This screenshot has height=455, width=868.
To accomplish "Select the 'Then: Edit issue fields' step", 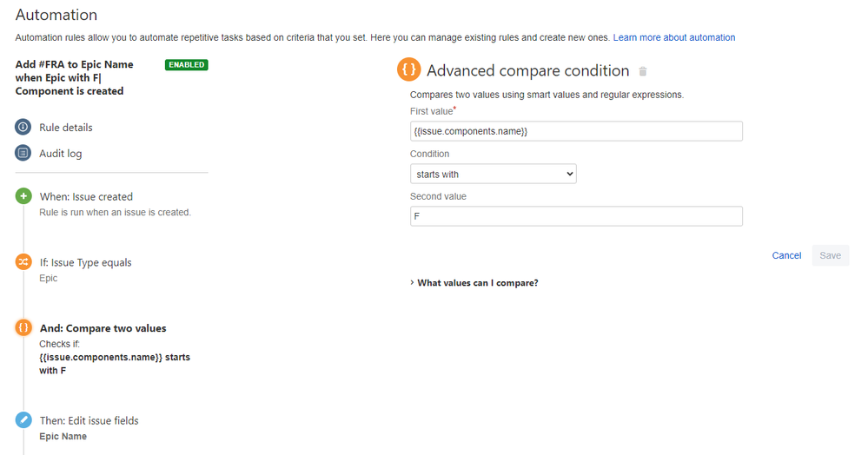I will 89,421.
